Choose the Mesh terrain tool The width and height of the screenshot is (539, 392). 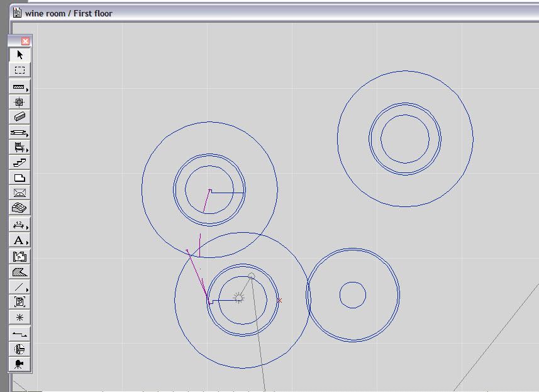pyautogui.click(x=19, y=208)
